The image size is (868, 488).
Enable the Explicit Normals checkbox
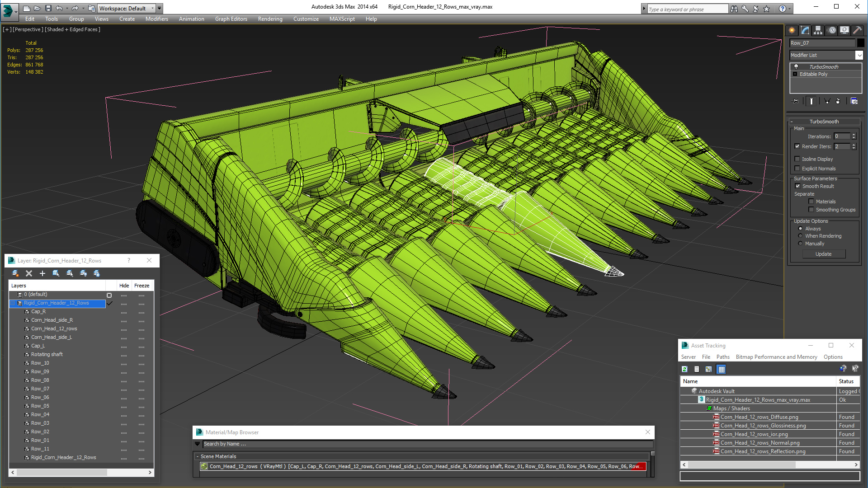point(797,168)
